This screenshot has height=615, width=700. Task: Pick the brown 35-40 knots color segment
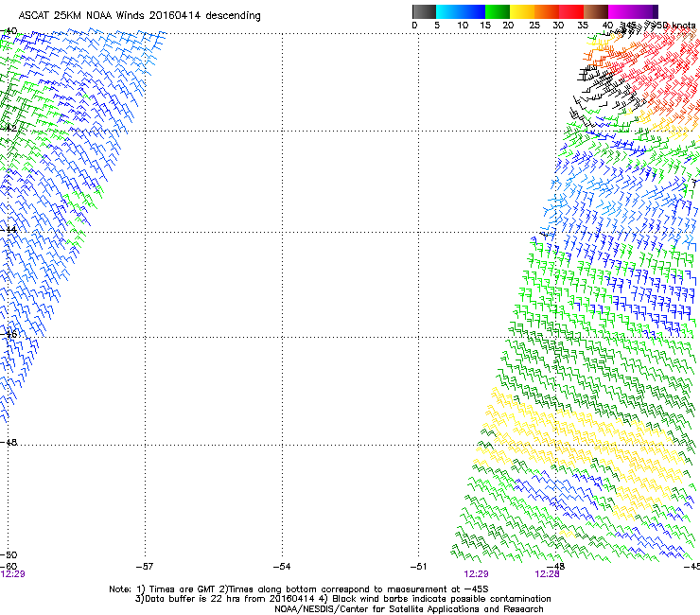coord(596,11)
